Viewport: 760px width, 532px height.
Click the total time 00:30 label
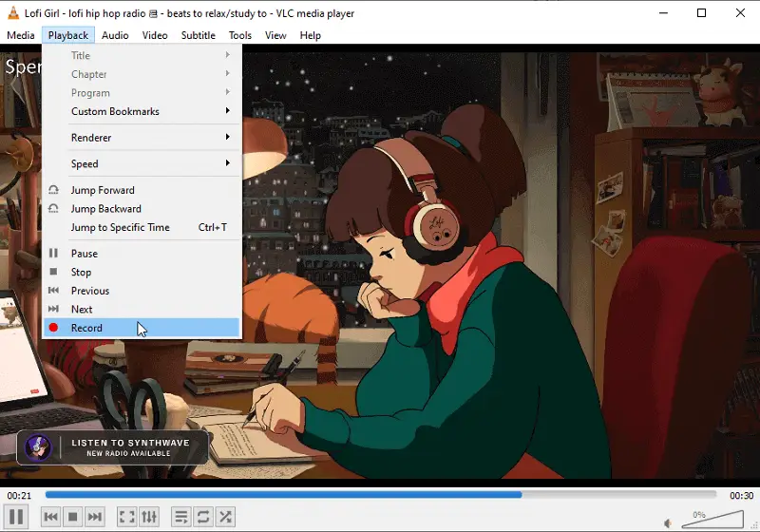[742, 496]
